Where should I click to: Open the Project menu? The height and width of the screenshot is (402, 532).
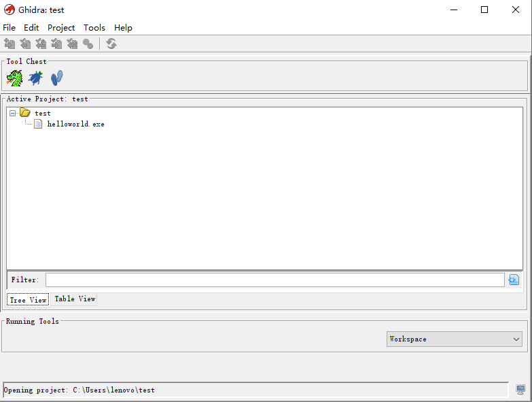(61, 27)
